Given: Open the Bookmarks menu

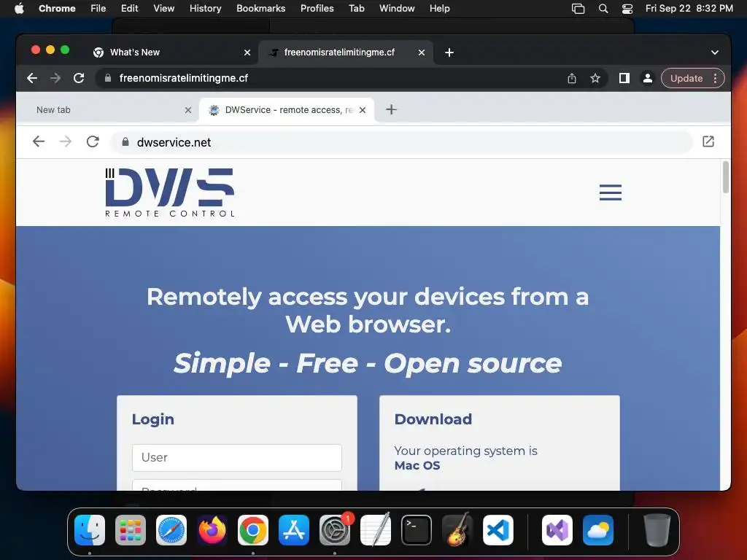Looking at the screenshot, I should coord(260,9).
